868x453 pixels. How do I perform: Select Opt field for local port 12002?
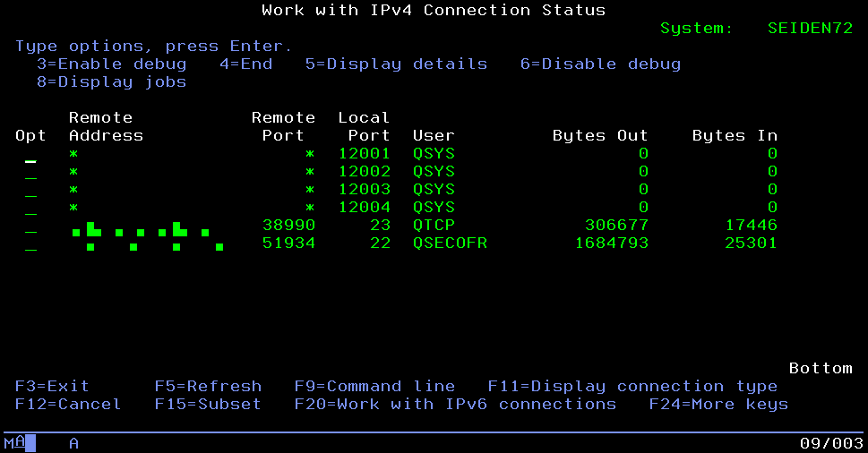tap(31, 172)
